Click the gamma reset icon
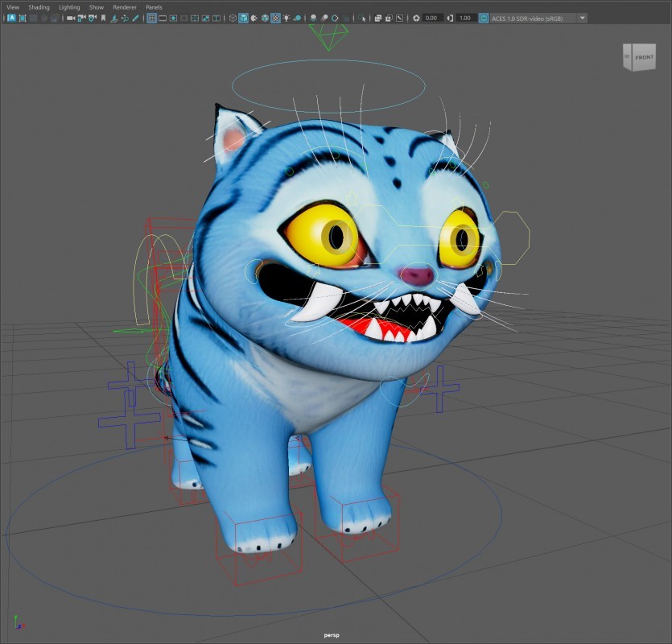The image size is (672, 644). [450, 18]
